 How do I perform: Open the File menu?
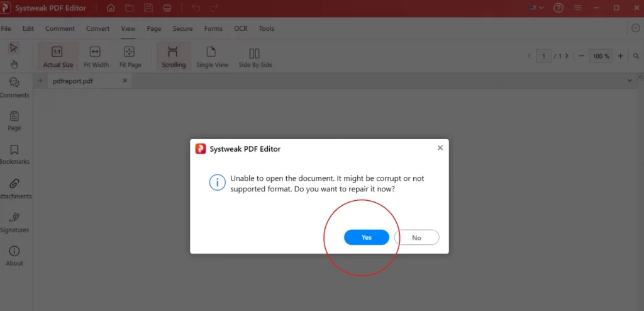point(6,28)
